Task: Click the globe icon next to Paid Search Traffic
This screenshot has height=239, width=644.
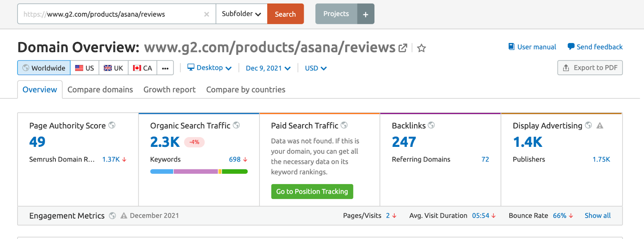Action: [344, 125]
